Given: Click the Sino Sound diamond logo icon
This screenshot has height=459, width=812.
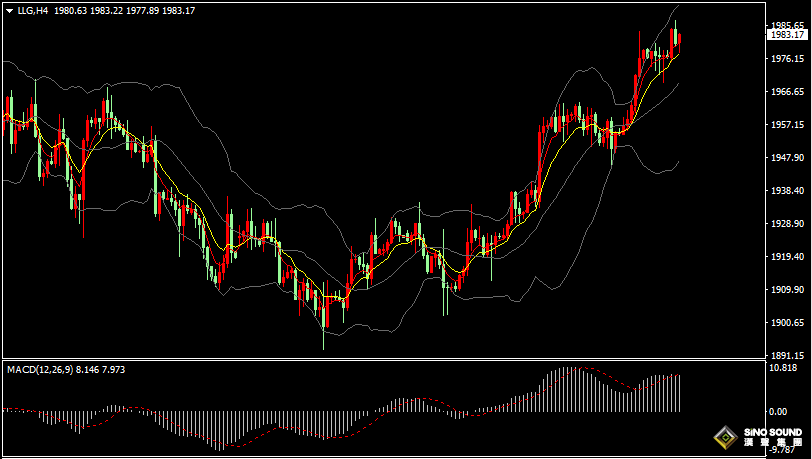Looking at the screenshot, I should point(725,437).
